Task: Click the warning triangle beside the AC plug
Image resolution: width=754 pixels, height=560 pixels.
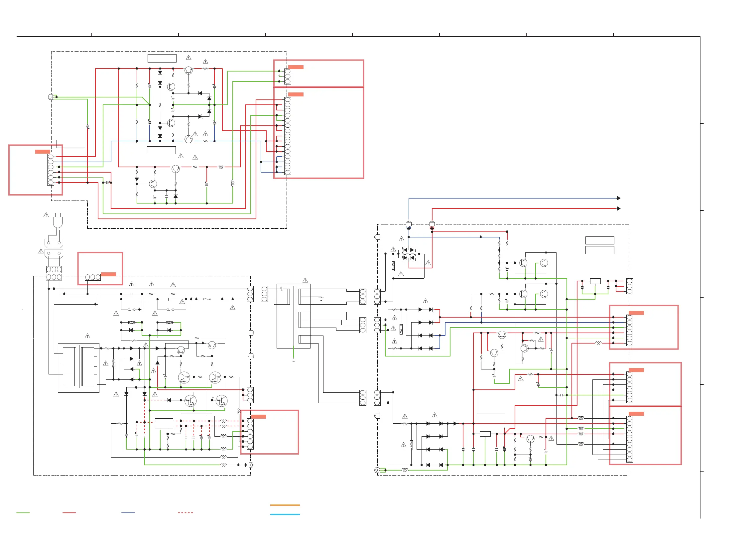Action: pyautogui.click(x=46, y=215)
